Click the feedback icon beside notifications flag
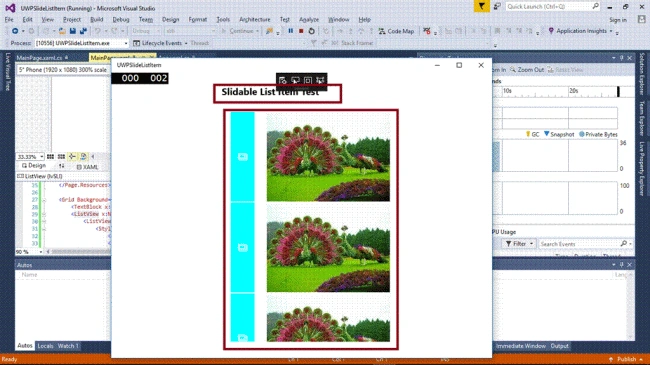This screenshot has height=365, width=650. [497, 7]
